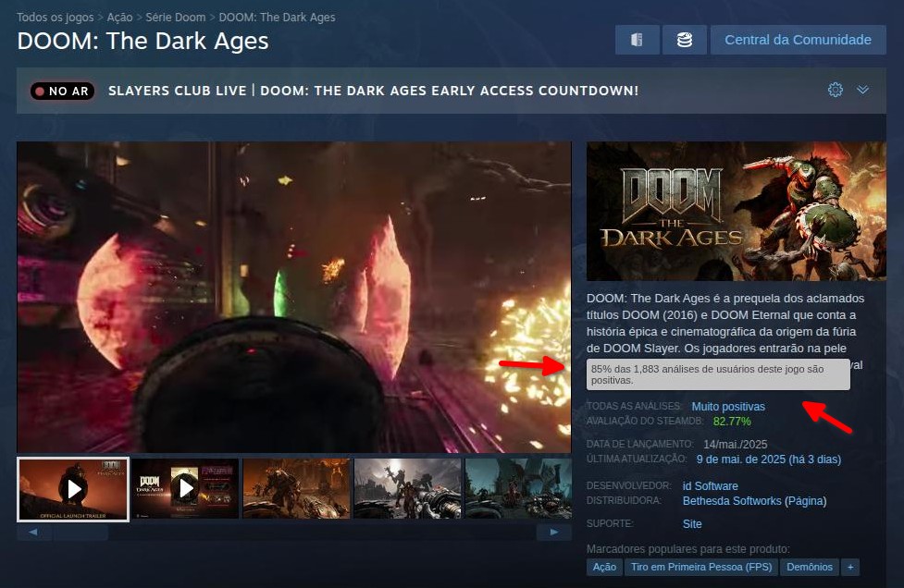The width and height of the screenshot is (904, 588).
Task: Open Slayers Club Live broadcast title
Action: [374, 91]
